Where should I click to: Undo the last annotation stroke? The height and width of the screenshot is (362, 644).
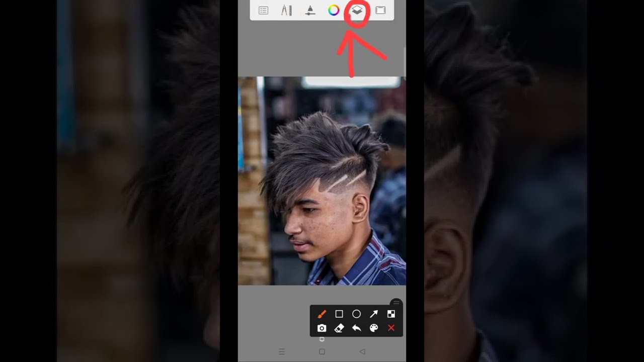pyautogui.click(x=356, y=328)
